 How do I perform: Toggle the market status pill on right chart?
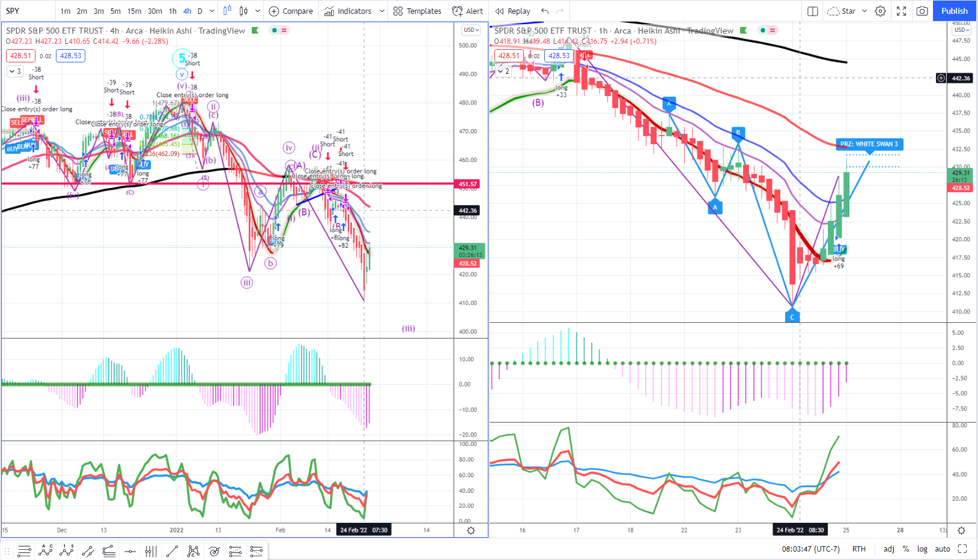[768, 30]
